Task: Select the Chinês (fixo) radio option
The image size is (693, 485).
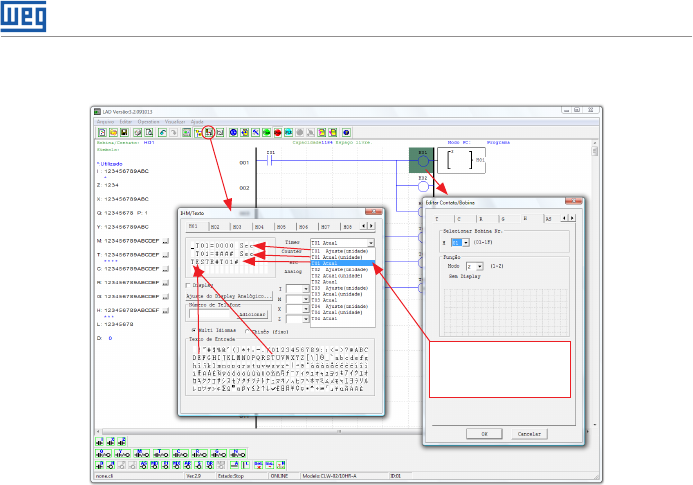Action: pyautogui.click(x=247, y=329)
